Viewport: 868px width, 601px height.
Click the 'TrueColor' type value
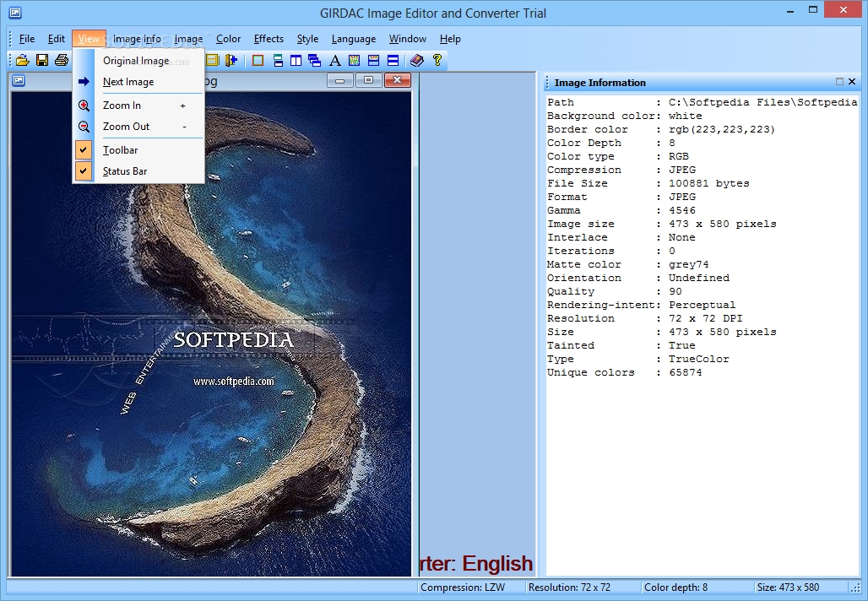(x=698, y=359)
